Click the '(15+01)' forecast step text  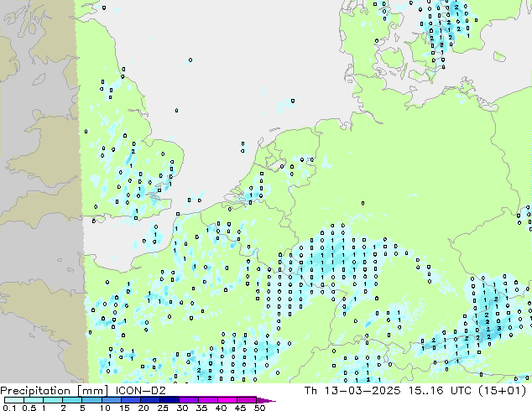point(502,391)
